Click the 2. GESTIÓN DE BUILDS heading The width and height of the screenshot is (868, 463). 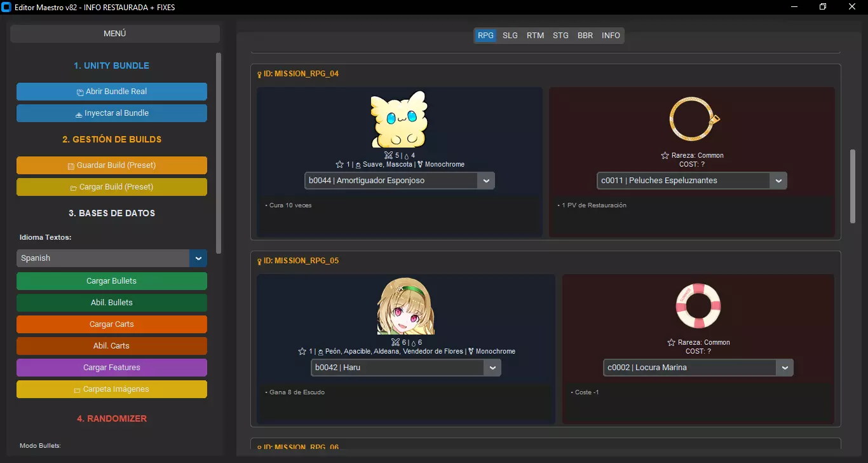click(112, 139)
